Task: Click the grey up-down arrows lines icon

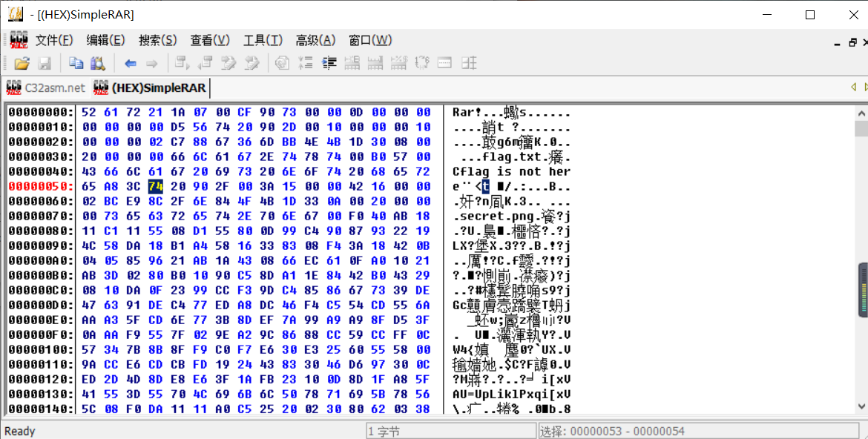Action: point(306,63)
